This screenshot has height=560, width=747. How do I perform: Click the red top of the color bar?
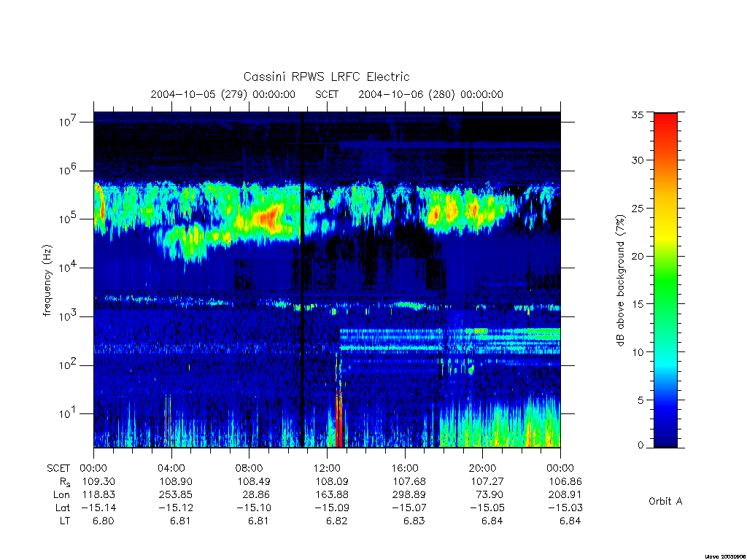click(x=665, y=120)
